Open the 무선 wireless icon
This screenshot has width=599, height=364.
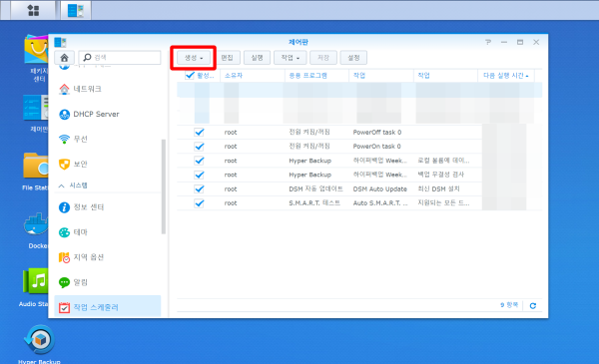tap(64, 139)
